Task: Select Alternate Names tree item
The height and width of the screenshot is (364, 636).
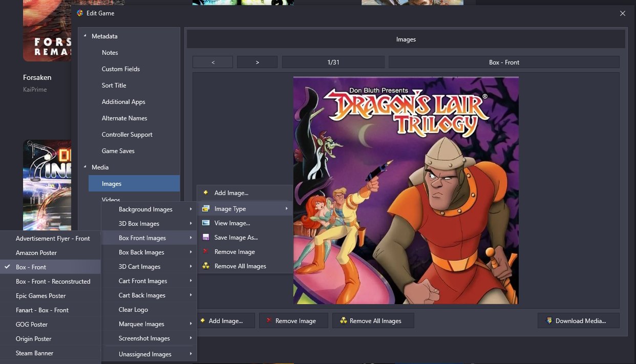Action: 124,118
